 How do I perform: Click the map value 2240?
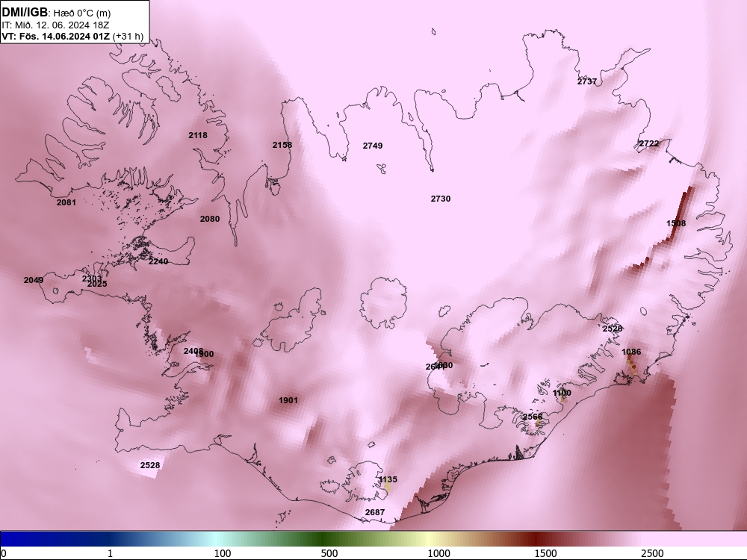tap(158, 261)
